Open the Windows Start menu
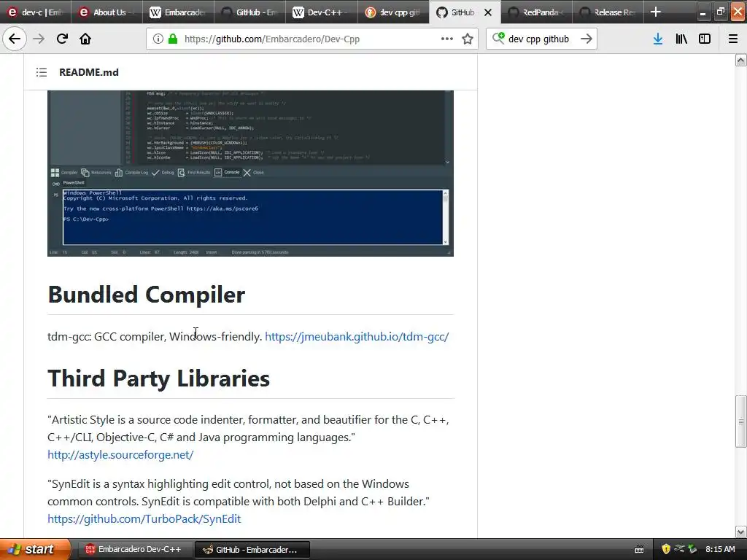The width and height of the screenshot is (747, 560). [x=35, y=549]
